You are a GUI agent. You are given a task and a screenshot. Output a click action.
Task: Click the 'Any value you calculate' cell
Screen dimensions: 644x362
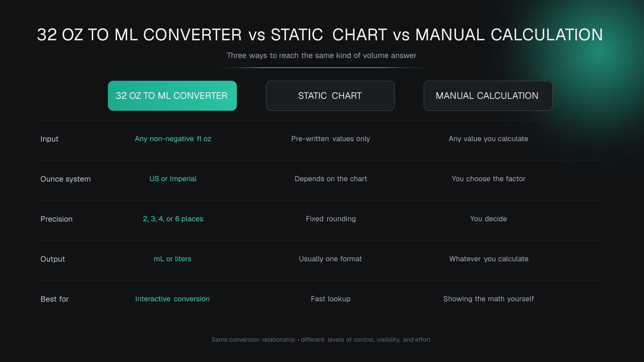point(488,139)
